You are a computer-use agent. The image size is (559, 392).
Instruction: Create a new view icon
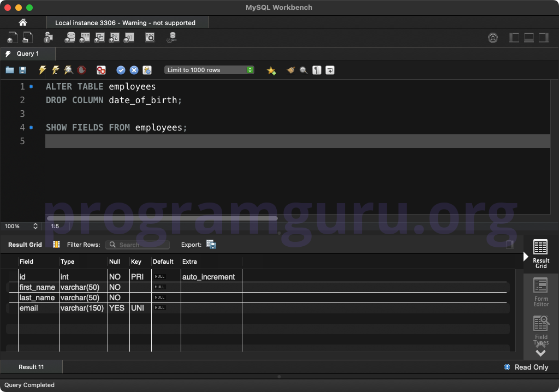(99, 38)
